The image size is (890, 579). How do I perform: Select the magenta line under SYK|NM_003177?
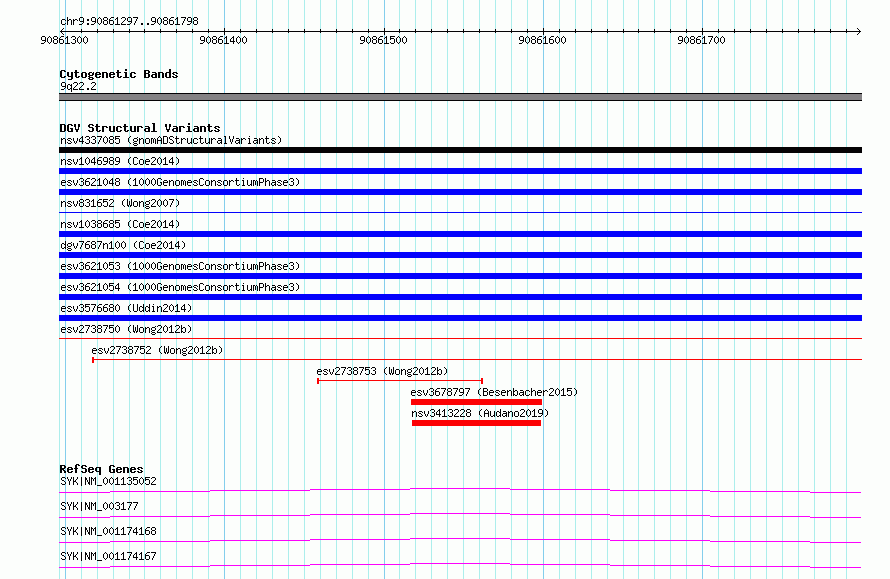(x=460, y=515)
